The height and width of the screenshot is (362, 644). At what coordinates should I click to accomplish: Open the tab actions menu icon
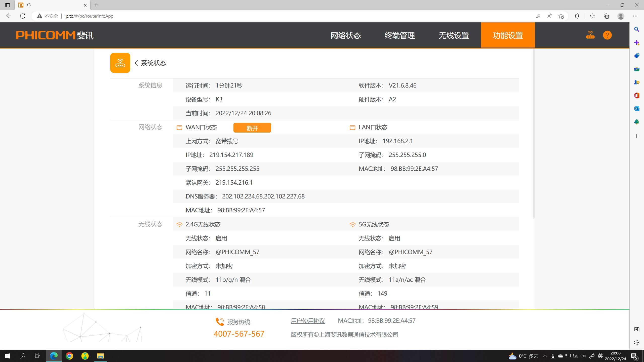8,5
